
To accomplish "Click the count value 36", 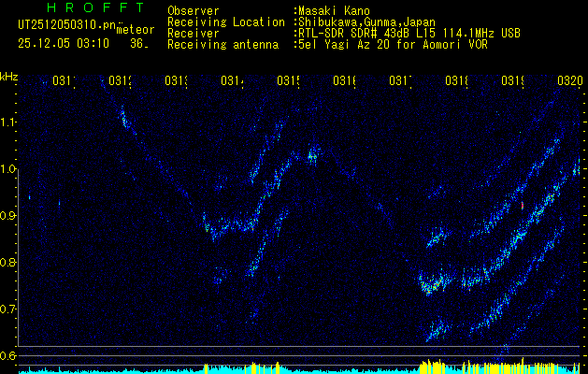I will click(138, 44).
